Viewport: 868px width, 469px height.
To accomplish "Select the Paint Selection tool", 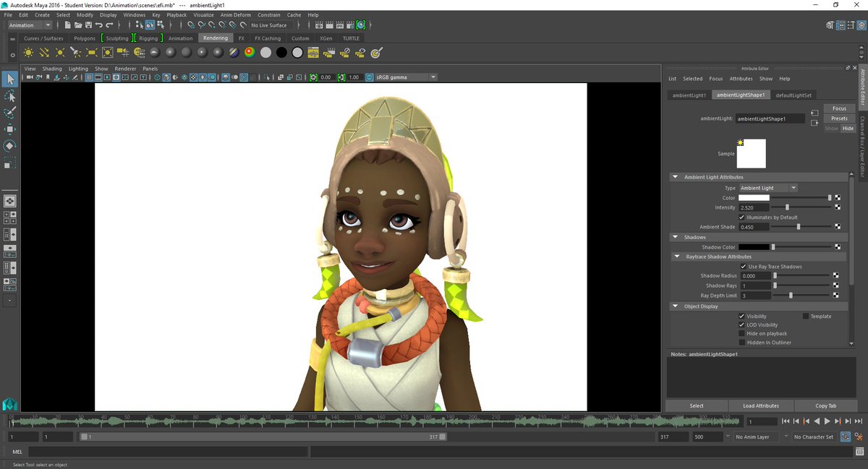I will (10, 113).
